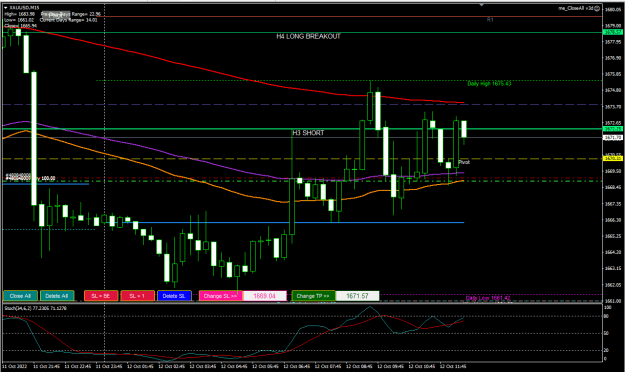This screenshot has width=625, height=372.
Task: Click the green price tag at H3 SHORT level
Action: click(x=613, y=129)
